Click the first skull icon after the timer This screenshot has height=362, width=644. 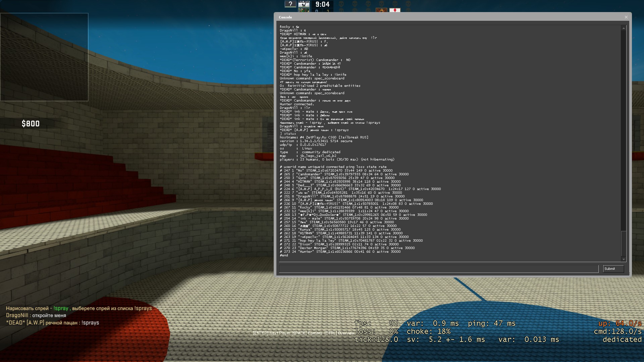(x=341, y=4)
